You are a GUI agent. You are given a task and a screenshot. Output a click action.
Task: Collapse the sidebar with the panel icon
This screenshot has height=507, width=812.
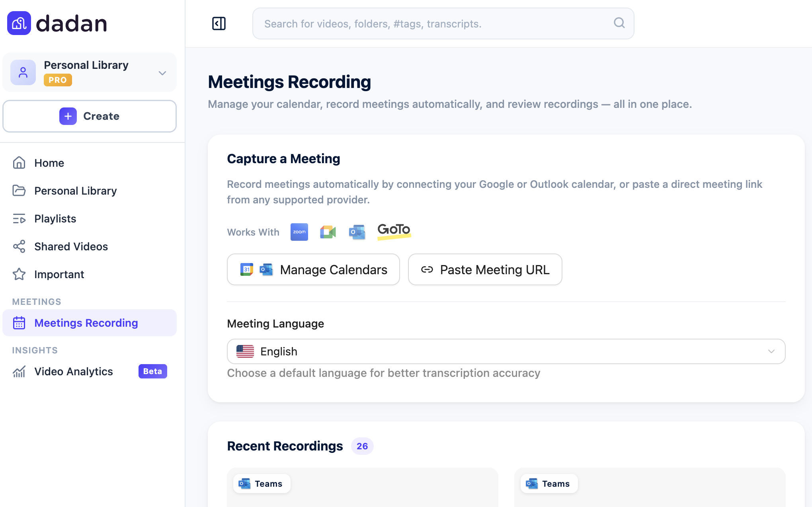tap(219, 23)
